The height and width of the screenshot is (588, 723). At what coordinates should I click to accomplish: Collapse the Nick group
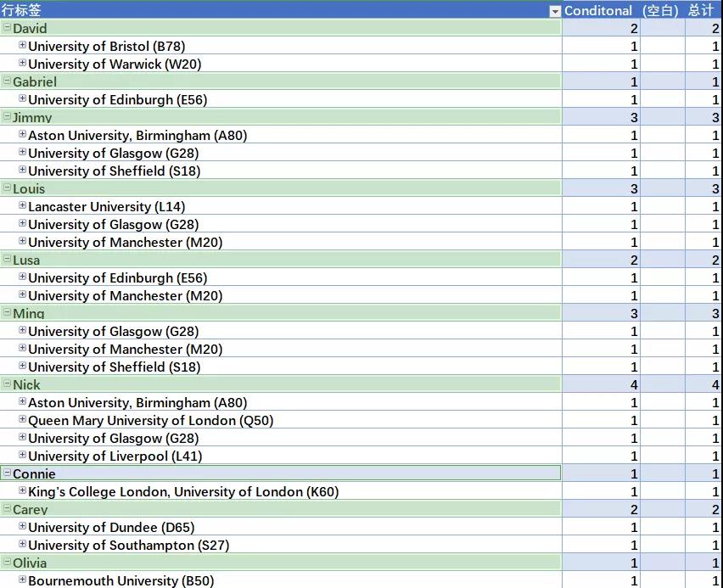pyautogui.click(x=8, y=384)
